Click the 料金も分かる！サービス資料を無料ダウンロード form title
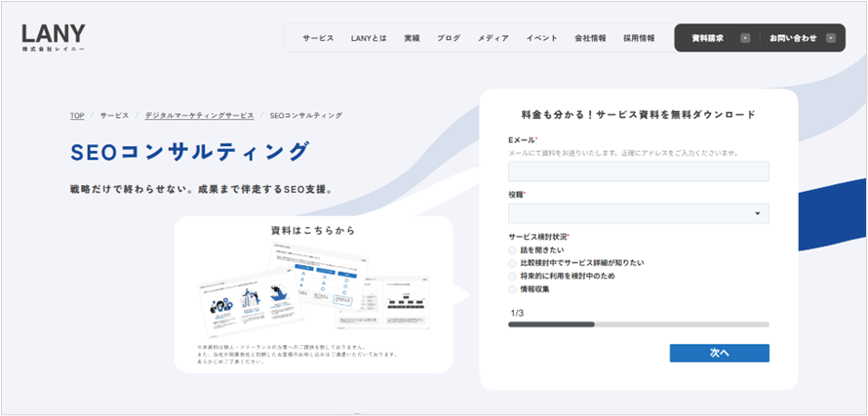This screenshot has height=416, width=868. [x=638, y=115]
